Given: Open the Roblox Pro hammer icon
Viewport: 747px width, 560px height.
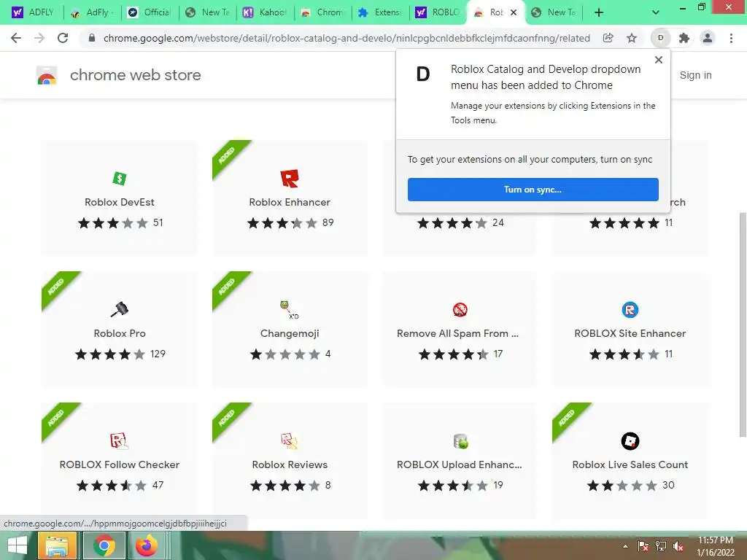Looking at the screenshot, I should click(x=119, y=309).
